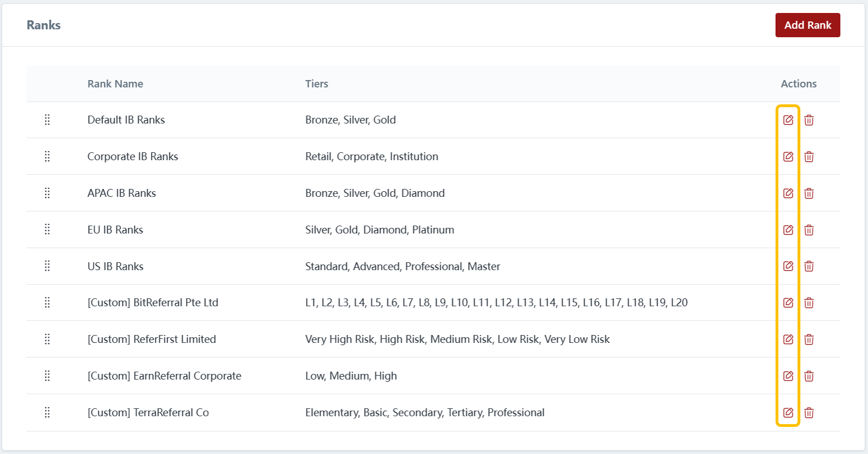Grab the drag handle for ReferFirst Limited
The image size is (868, 454).
click(47, 340)
